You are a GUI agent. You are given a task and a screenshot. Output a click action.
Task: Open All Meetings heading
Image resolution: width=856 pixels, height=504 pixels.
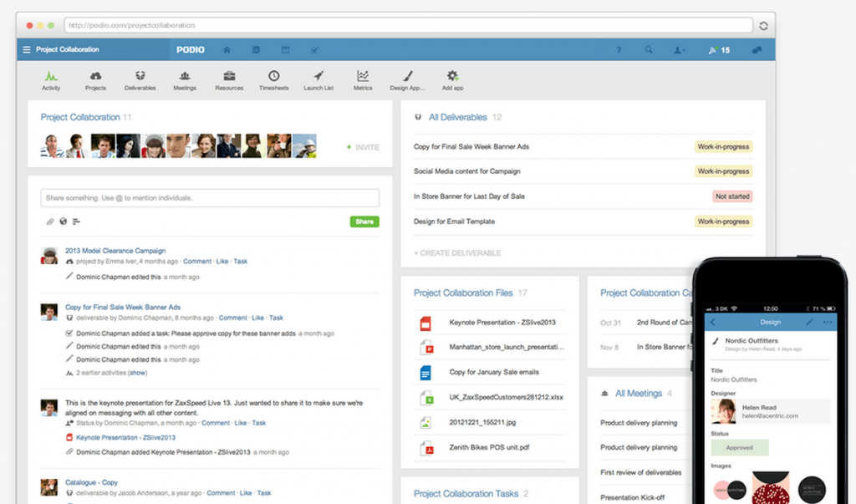coord(638,394)
